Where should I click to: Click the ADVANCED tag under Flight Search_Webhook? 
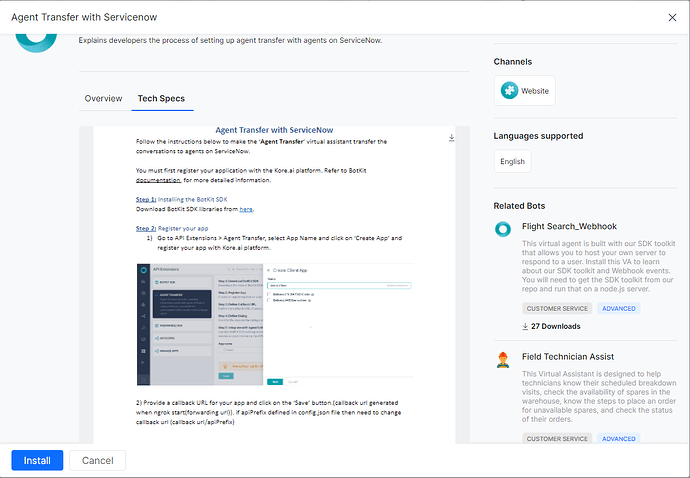618,308
